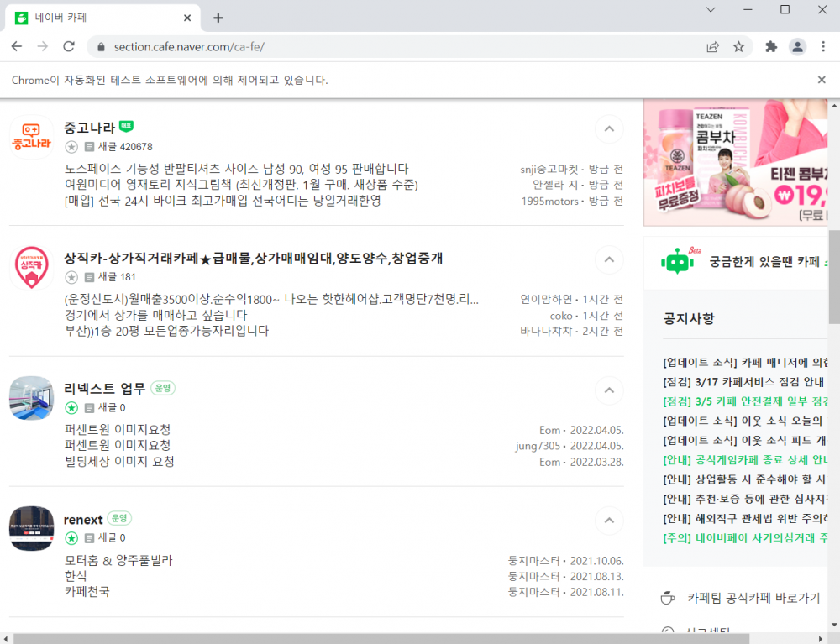The width and height of the screenshot is (840, 644).
Task: Click the first 퍼센트원 이미지요청 post by Eom
Action: tap(118, 430)
